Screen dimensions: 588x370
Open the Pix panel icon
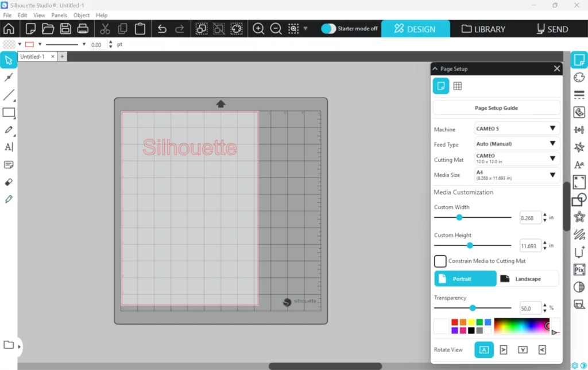coord(579,269)
